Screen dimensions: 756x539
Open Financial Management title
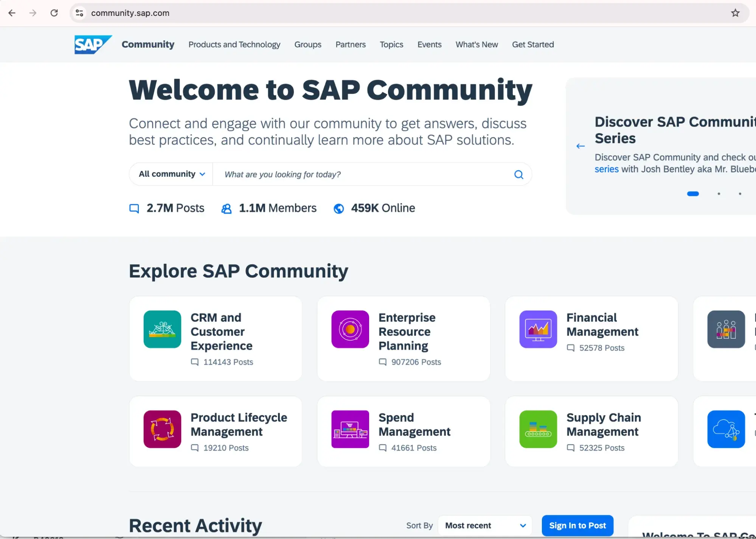pyautogui.click(x=602, y=324)
